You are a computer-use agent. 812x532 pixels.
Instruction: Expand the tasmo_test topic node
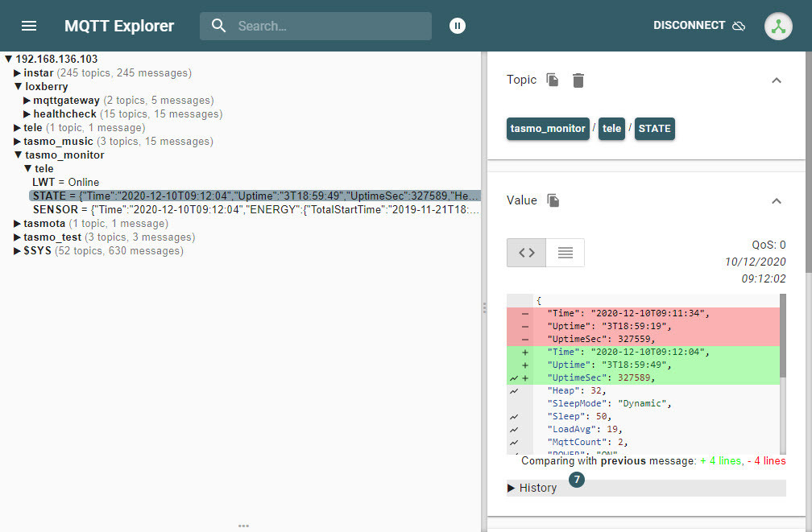(17, 237)
